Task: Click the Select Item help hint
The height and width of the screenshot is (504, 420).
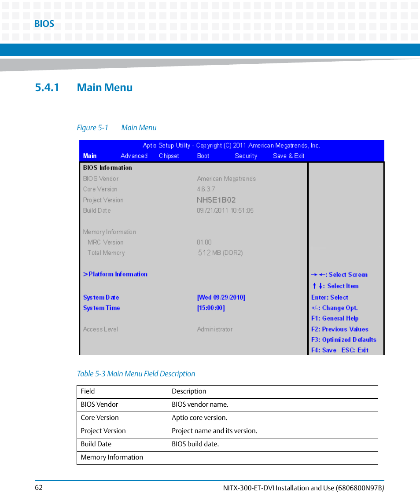Action: (x=335, y=286)
